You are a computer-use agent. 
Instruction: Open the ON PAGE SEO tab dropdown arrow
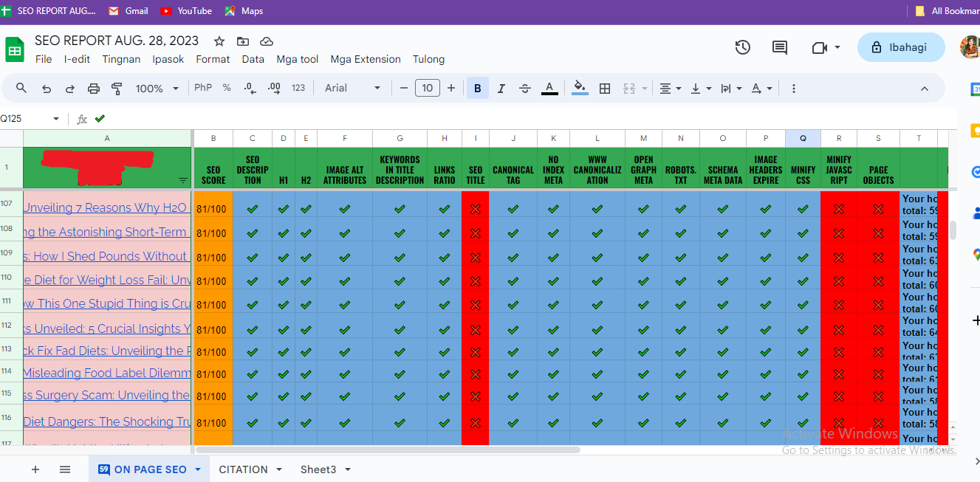[x=198, y=469]
